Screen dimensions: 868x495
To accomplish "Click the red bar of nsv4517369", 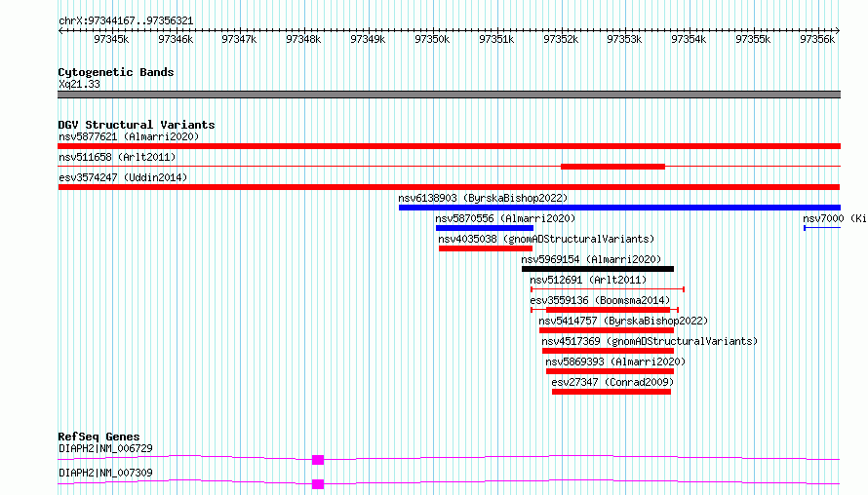I will point(608,351).
